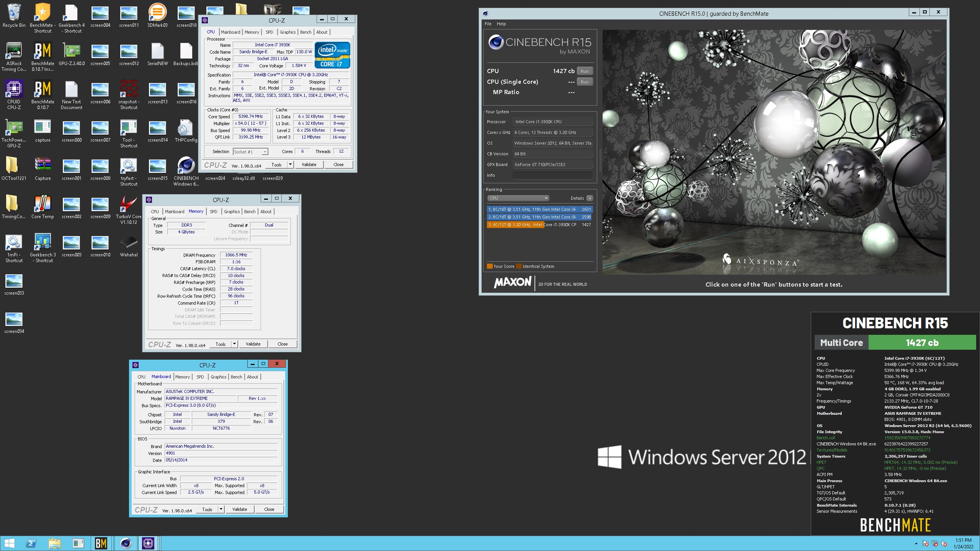Click Close in Memory CPU-Z window
Viewport: 980px width, 551px height.
(x=283, y=344)
